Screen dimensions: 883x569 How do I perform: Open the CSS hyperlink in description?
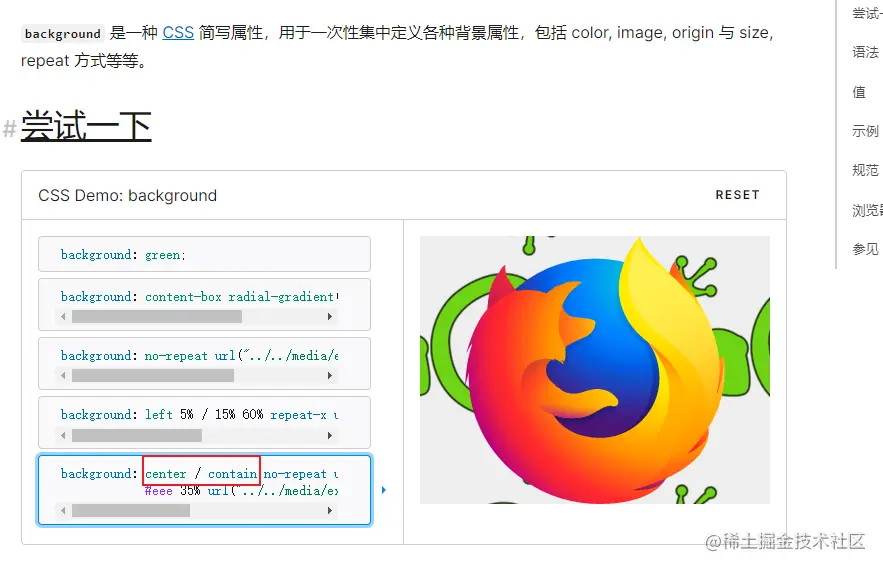pos(178,33)
